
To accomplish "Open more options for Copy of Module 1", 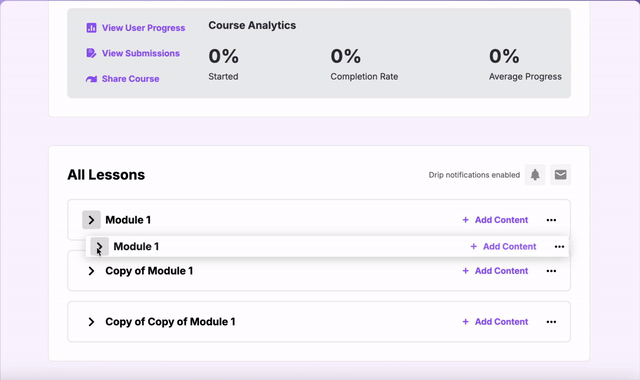I will (551, 271).
